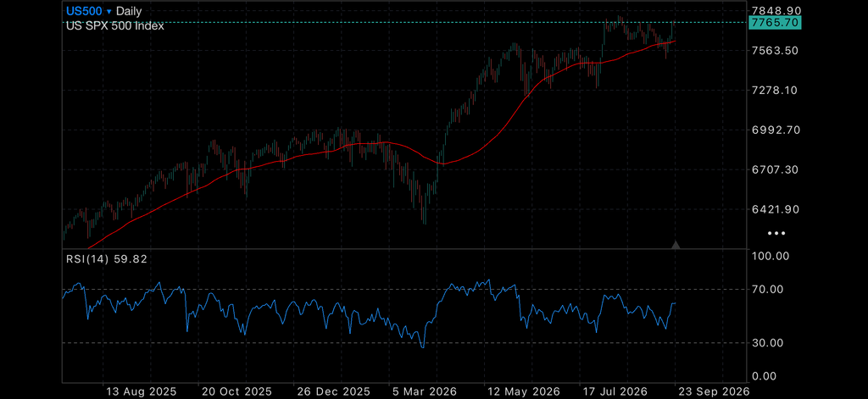The width and height of the screenshot is (868, 399).
Task: Click the 7278.10 price axis label
Action: (x=776, y=90)
